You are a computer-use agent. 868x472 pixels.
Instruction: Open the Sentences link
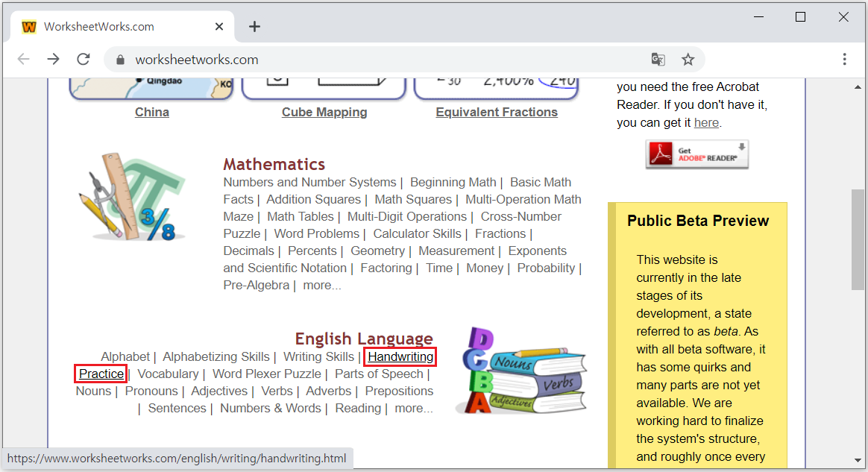(177, 409)
